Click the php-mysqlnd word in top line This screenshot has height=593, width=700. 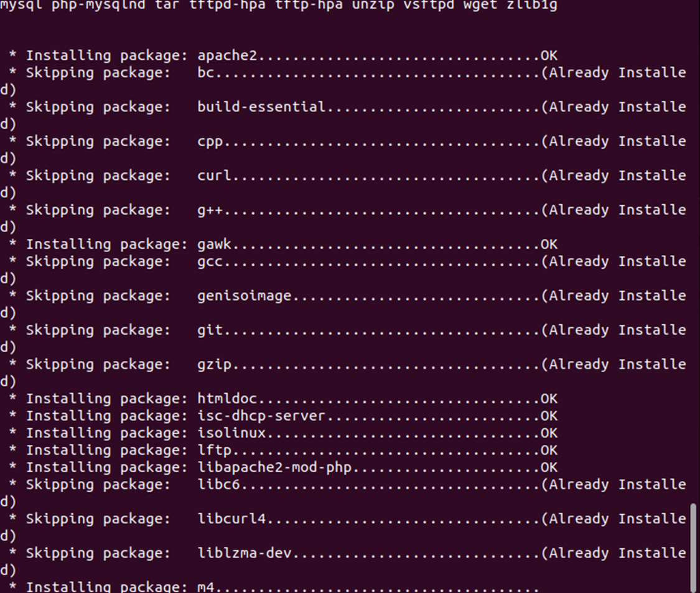(98, 6)
